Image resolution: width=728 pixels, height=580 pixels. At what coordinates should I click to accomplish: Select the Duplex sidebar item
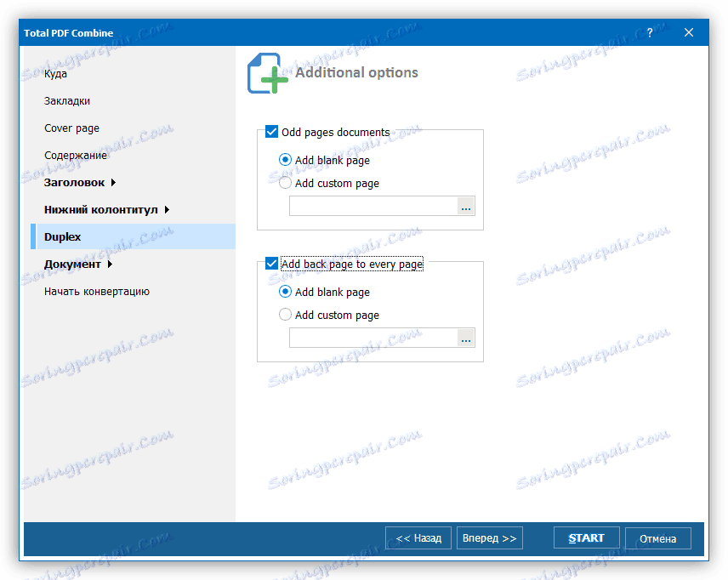pyautogui.click(x=134, y=236)
